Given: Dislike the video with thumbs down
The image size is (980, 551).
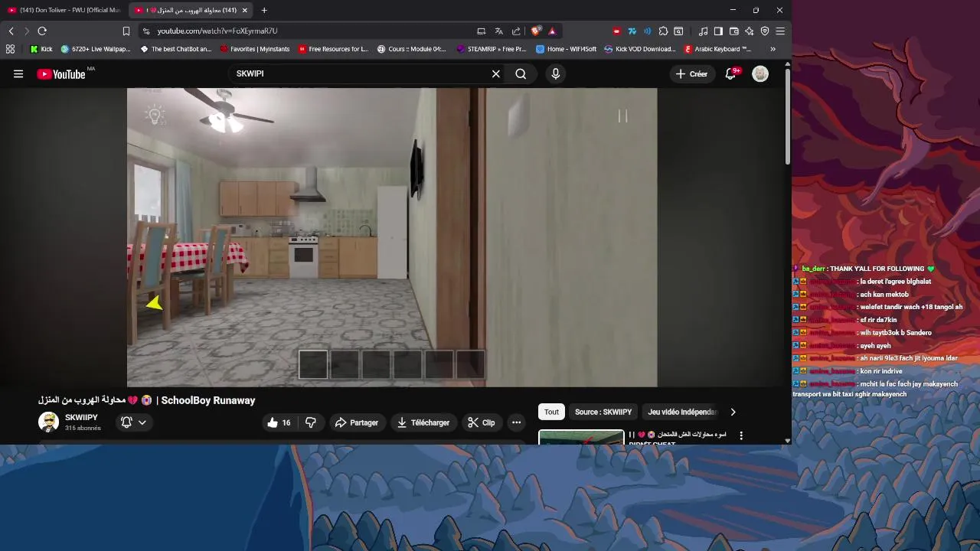Looking at the screenshot, I should click(x=311, y=422).
